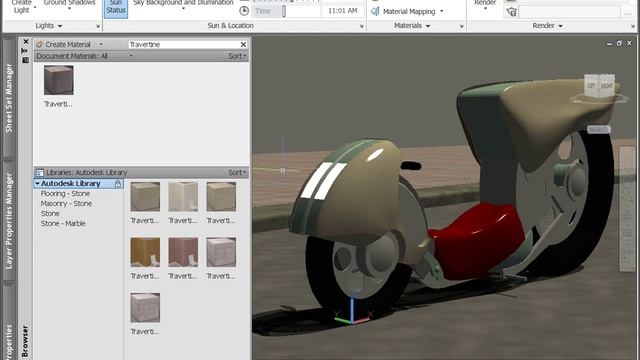The image size is (640, 360).
Task: Open Sort menu for Document Materials
Action: point(237,56)
